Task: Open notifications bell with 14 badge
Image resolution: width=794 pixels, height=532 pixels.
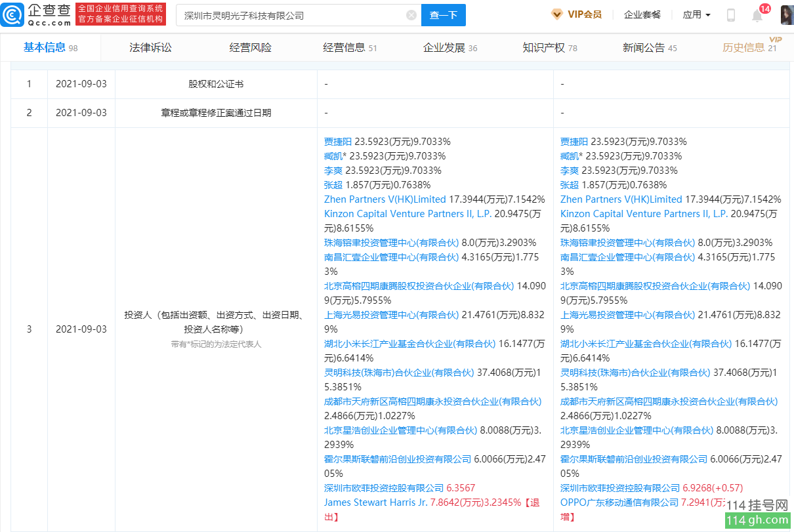Action: 758,14
